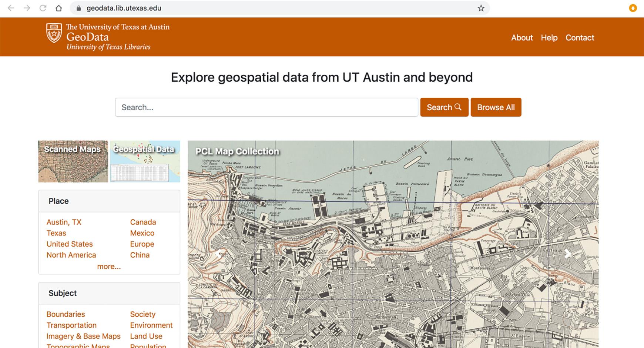Image resolution: width=644 pixels, height=348 pixels.
Task: Open the Geospatial Data thumbnail
Action: (x=145, y=161)
